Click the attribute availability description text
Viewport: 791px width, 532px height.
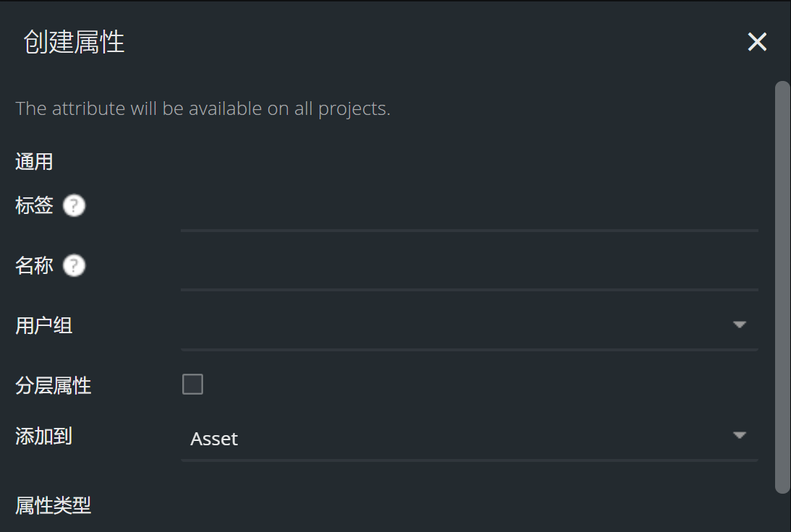[x=202, y=109]
